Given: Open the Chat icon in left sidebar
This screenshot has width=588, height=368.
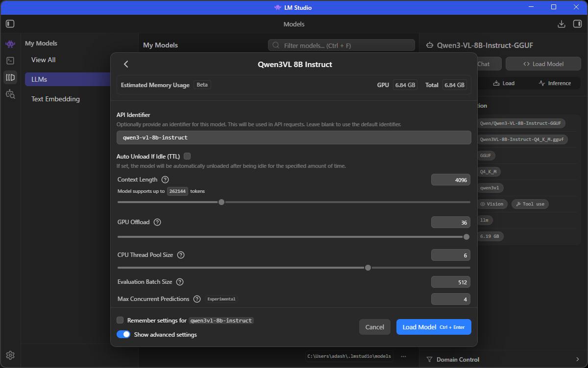Looking at the screenshot, I should (10, 44).
